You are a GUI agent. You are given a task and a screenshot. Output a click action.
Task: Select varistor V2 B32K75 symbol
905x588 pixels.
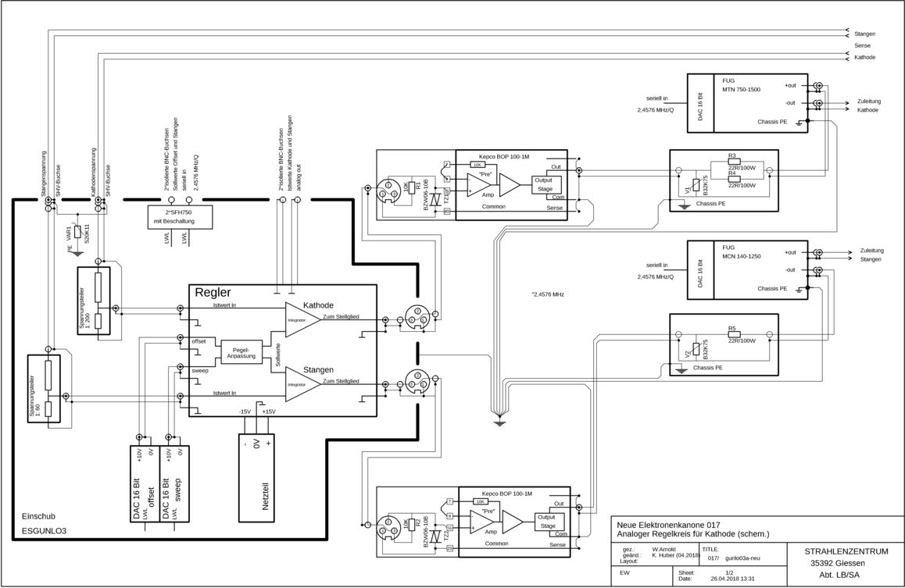coord(696,349)
